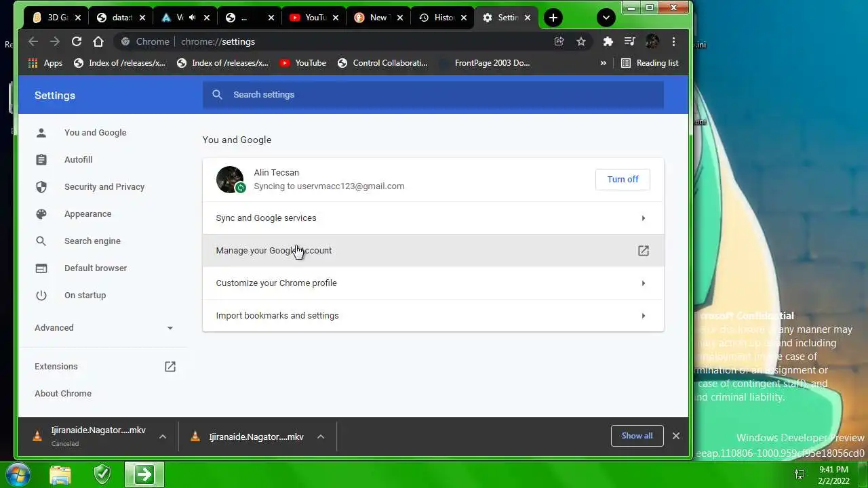The height and width of the screenshot is (488, 868).
Task: Open green shield taskbar icon
Action: [x=102, y=474]
